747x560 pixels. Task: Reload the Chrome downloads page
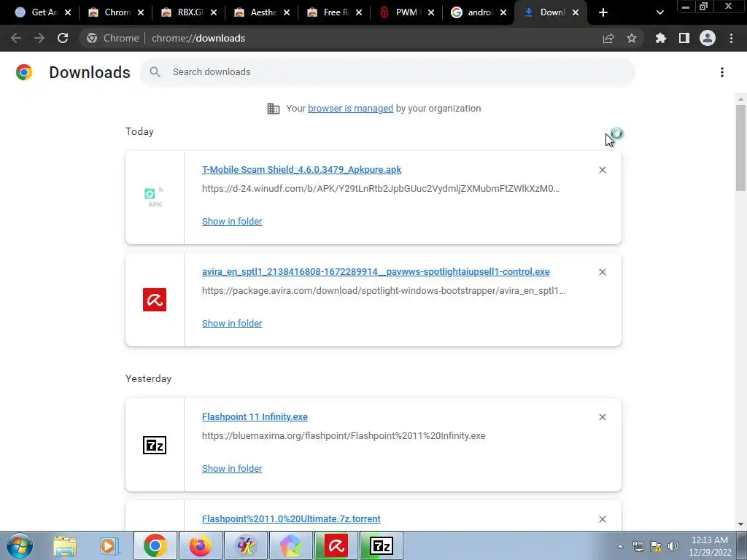click(x=63, y=38)
